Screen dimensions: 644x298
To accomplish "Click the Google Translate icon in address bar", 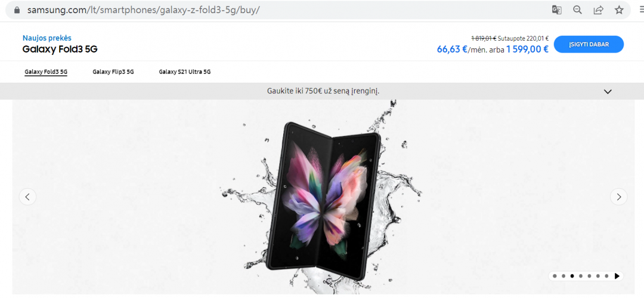I will 556,10.
